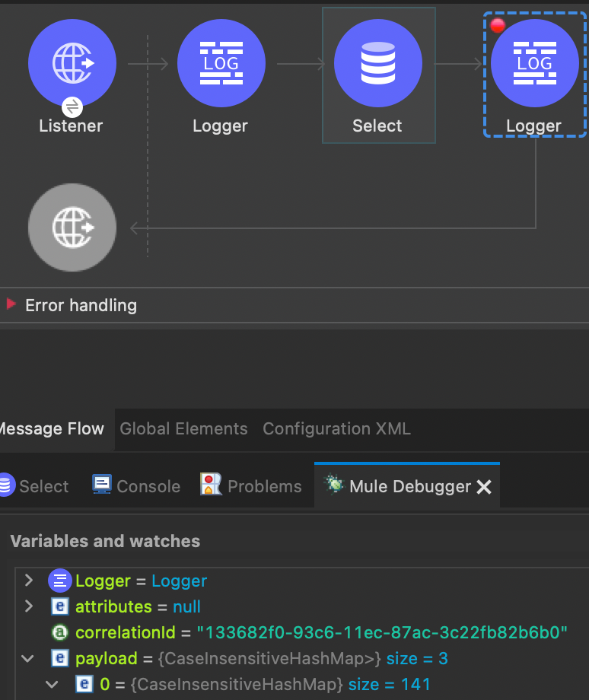Open the Global Elements tab

click(x=183, y=428)
